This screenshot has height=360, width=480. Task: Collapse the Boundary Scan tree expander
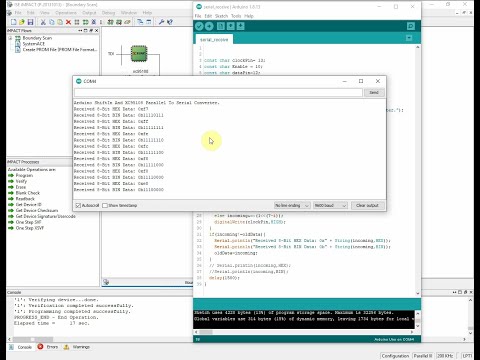[x=10, y=38]
